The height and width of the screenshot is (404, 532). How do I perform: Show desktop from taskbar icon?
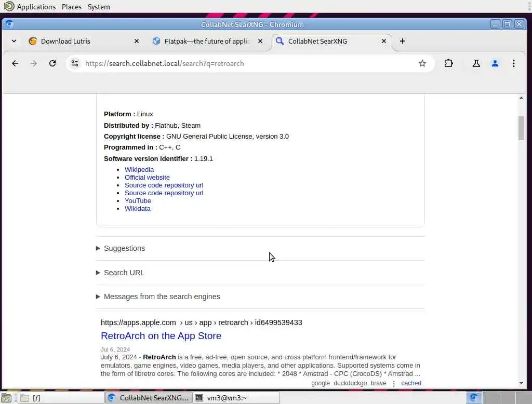pos(6,398)
